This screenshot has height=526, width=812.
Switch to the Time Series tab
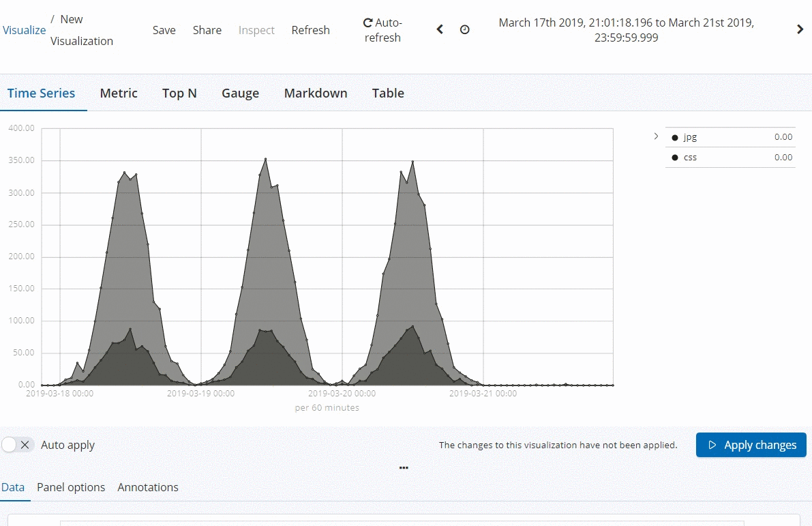point(41,93)
